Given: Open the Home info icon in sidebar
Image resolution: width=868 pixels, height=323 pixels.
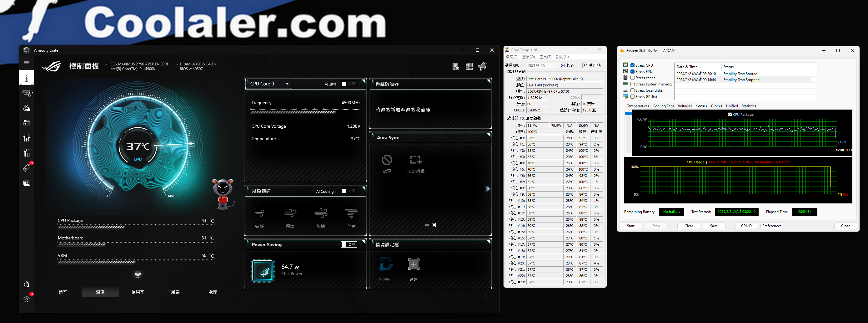Looking at the screenshot, I should tap(27, 78).
